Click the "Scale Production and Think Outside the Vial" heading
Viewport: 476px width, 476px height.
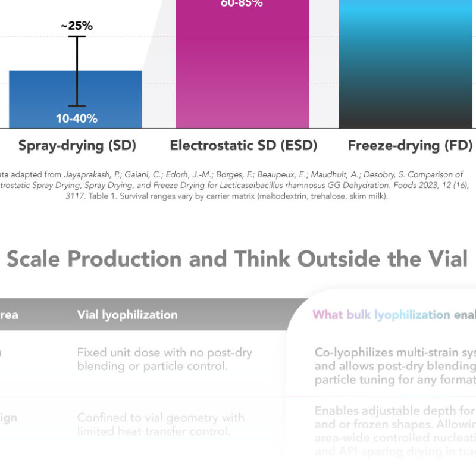[x=237, y=258]
